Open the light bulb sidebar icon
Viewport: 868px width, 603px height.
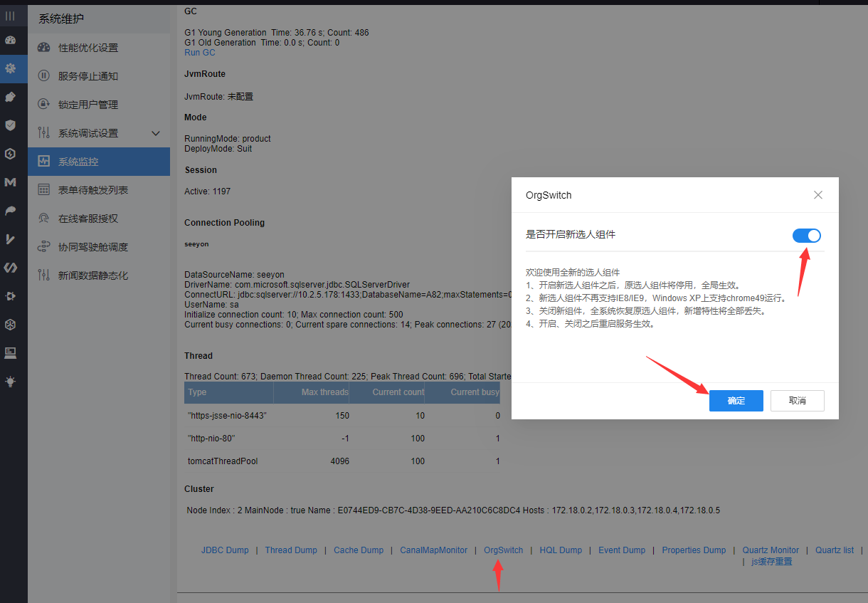pyautogui.click(x=10, y=382)
